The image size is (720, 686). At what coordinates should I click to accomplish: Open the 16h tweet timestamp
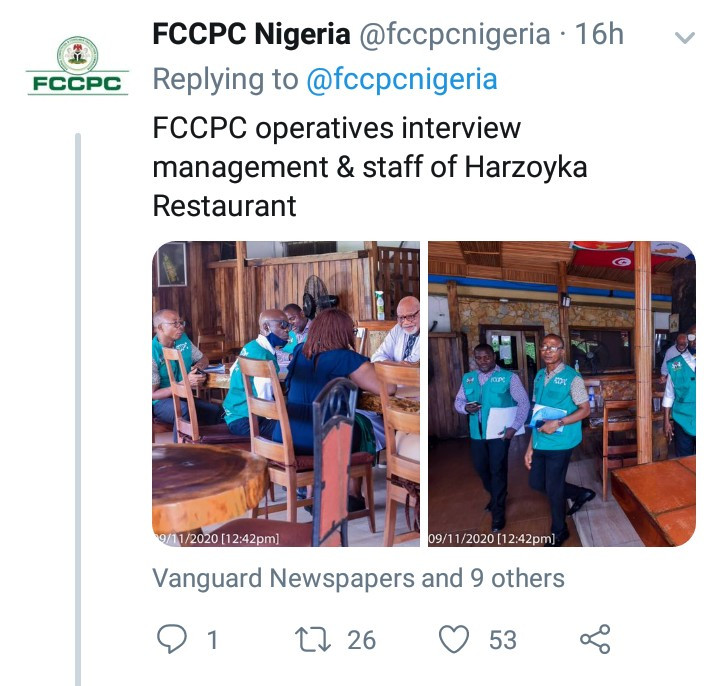click(x=600, y=35)
